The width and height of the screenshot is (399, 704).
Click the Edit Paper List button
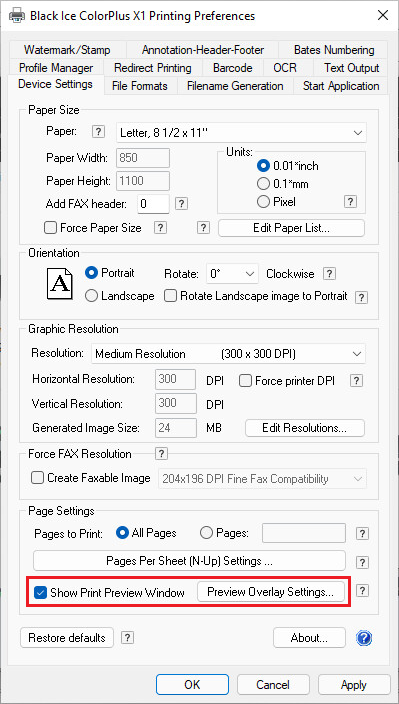pyautogui.click(x=291, y=228)
